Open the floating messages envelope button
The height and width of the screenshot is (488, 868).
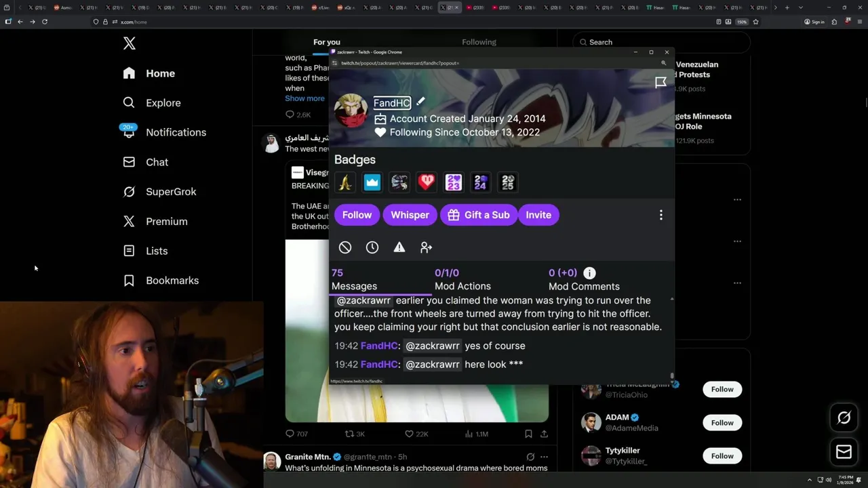pos(844,452)
